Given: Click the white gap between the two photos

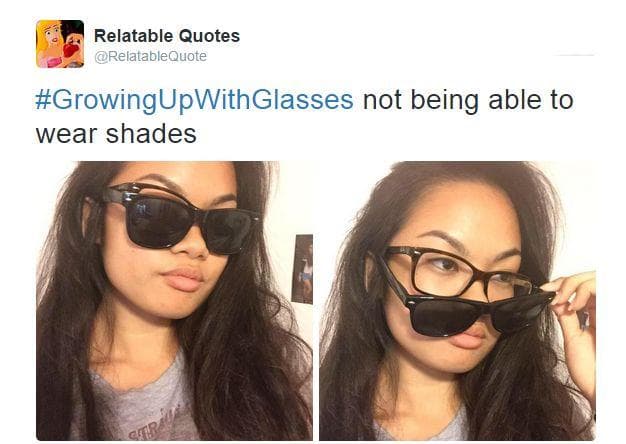Looking at the screenshot, I should [316, 301].
